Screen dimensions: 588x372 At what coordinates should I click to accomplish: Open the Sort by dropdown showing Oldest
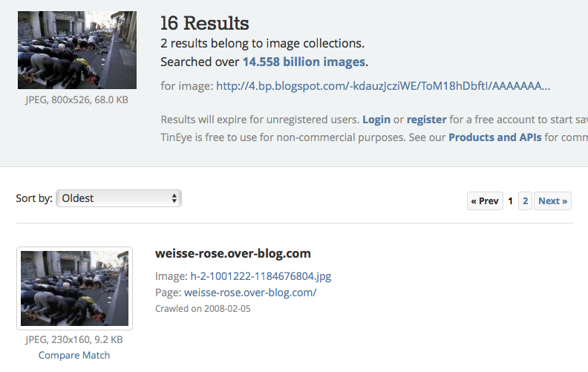tap(119, 198)
